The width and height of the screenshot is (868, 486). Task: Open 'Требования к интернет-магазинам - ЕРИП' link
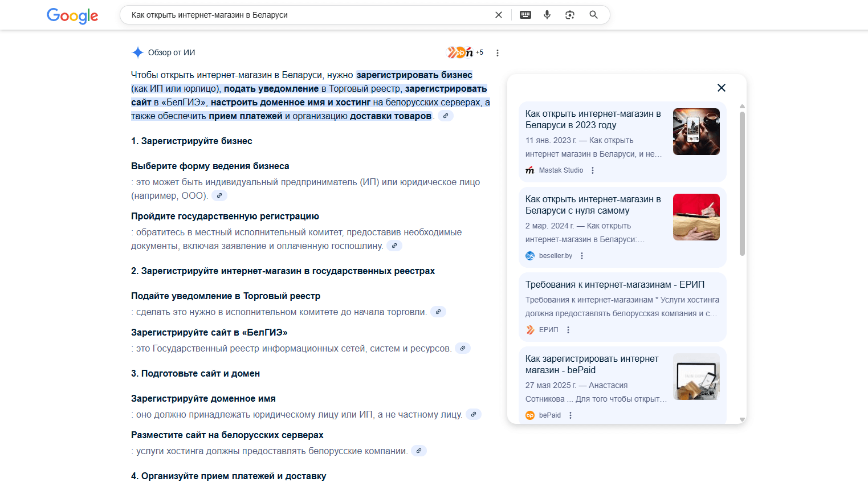[x=615, y=284]
